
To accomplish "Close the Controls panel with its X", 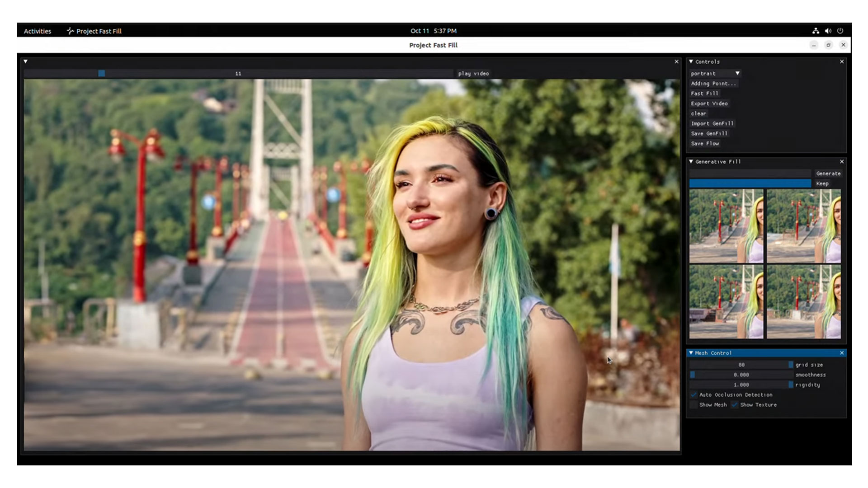I will (842, 61).
